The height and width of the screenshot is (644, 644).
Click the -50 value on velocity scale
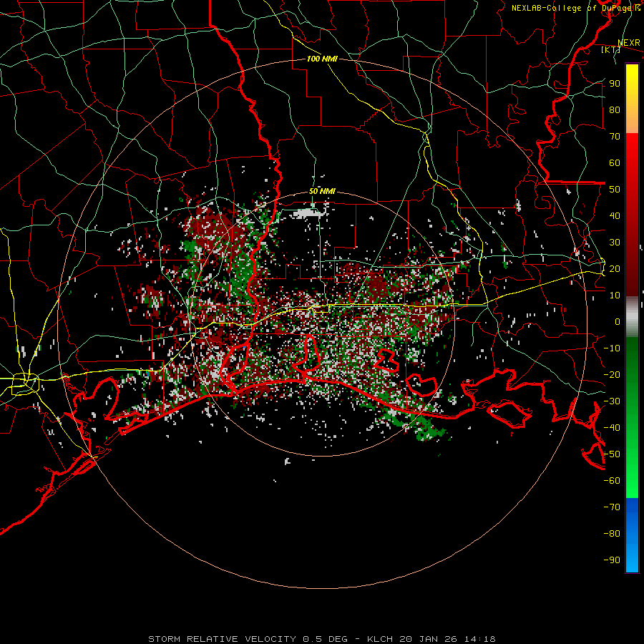point(612,454)
